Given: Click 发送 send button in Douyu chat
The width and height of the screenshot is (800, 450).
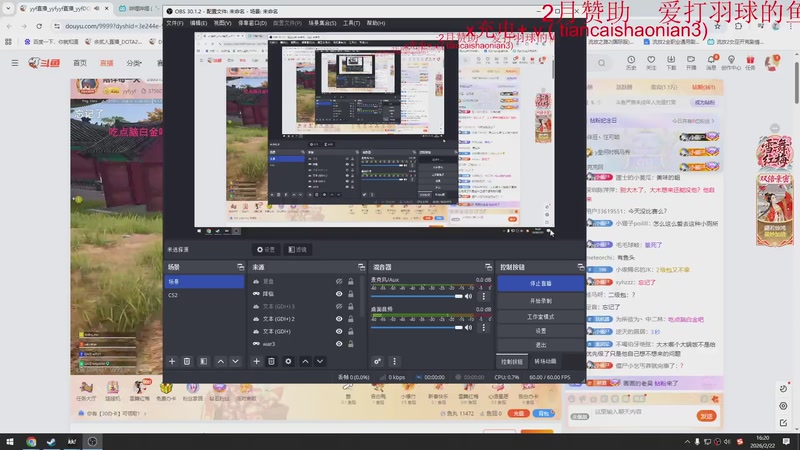Looking at the screenshot, I should coord(706,416).
